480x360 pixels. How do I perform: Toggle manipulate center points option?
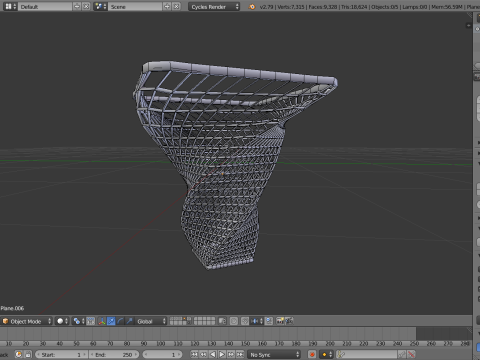(x=91, y=321)
